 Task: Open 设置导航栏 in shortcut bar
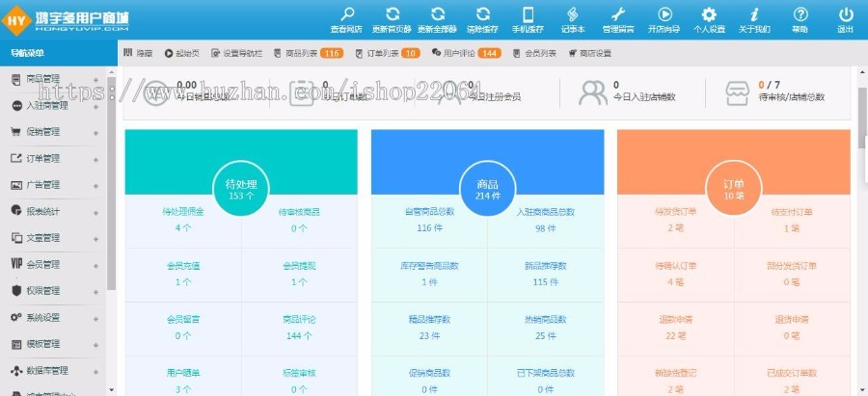coord(237,54)
